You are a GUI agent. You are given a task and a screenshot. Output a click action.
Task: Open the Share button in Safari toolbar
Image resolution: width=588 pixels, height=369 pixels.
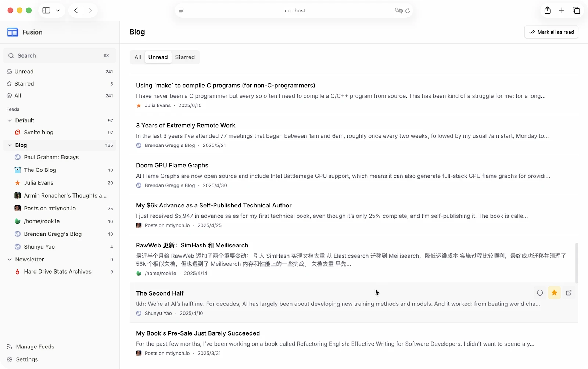pos(548,10)
